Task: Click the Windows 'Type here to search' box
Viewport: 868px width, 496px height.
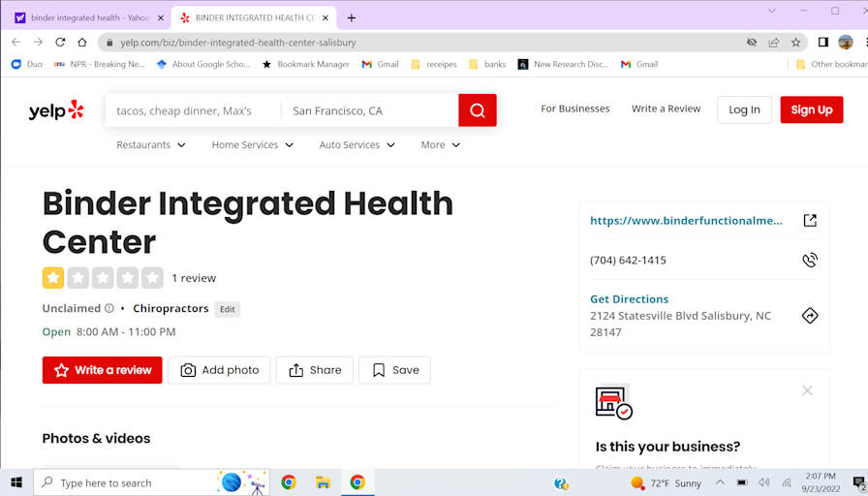Action: (152, 482)
